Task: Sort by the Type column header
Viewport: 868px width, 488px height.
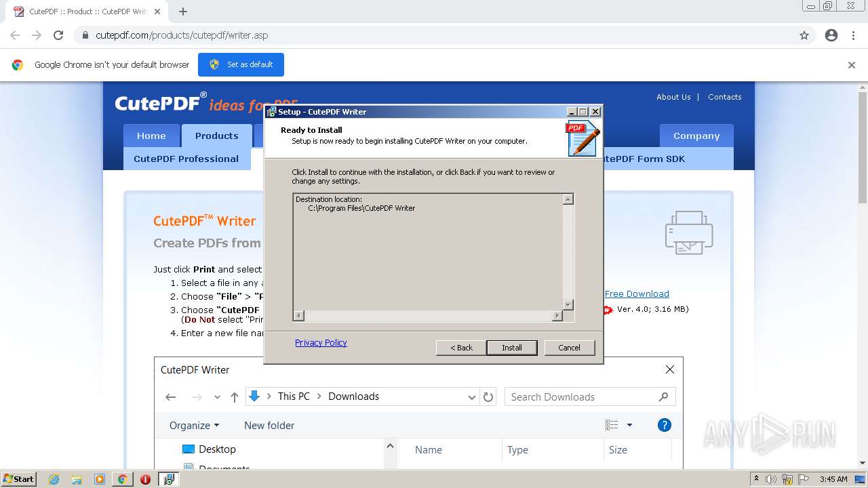Action: point(517,449)
